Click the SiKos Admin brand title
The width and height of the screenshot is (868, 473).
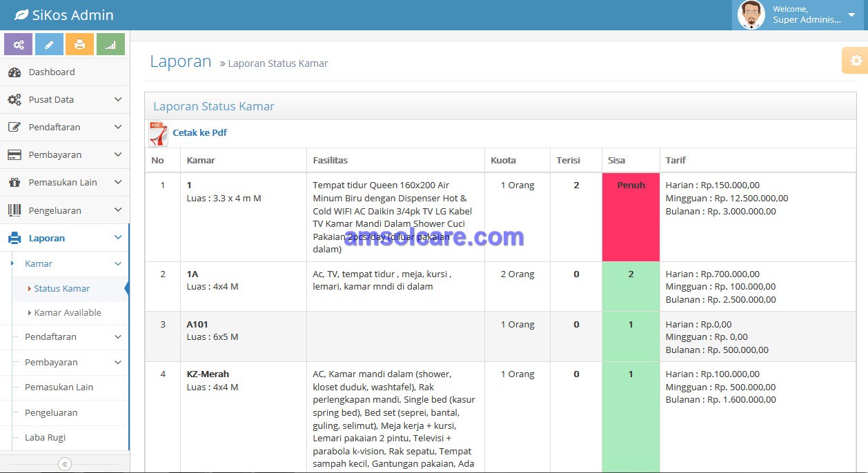(72, 14)
